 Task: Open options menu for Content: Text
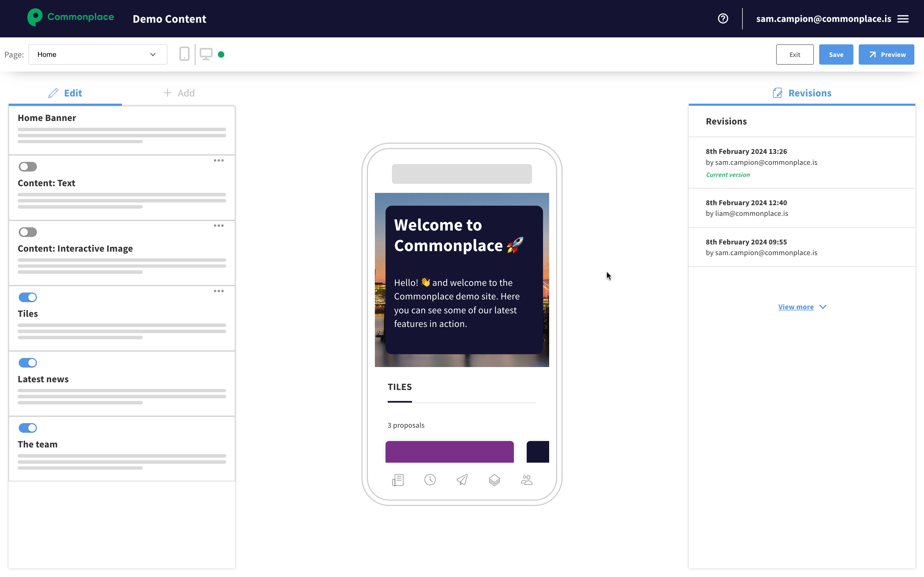(218, 161)
